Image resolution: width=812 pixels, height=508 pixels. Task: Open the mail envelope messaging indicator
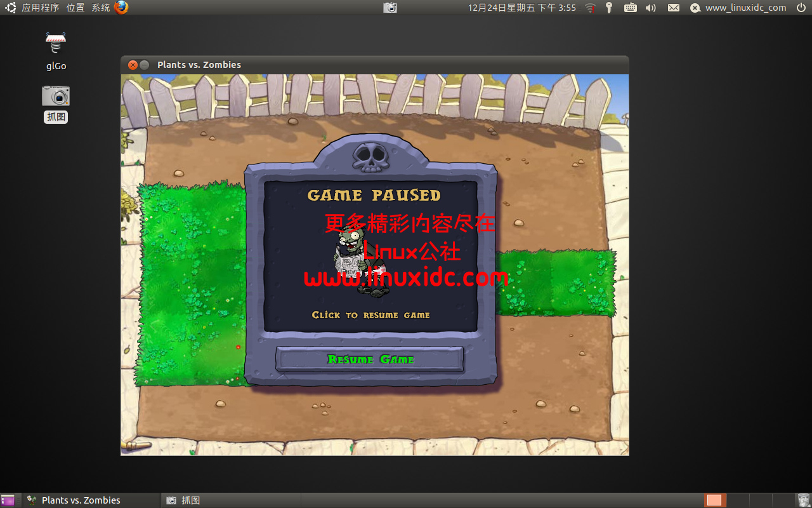tap(673, 8)
